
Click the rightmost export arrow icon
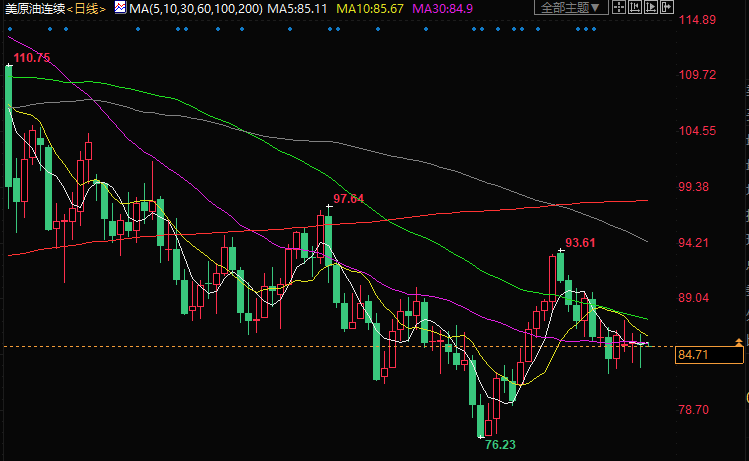coord(666,7)
